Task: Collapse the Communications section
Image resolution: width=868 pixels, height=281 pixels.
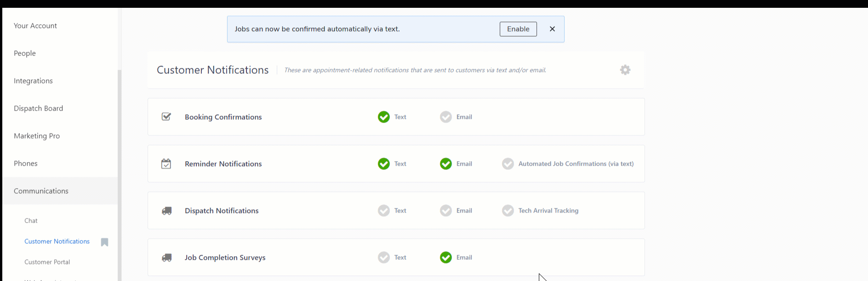Action: click(60, 191)
